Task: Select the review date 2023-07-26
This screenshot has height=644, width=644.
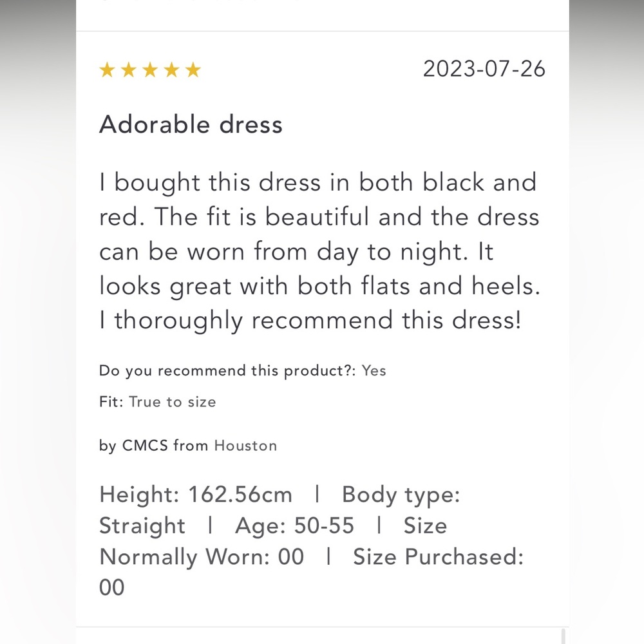Action: pyautogui.click(x=484, y=69)
